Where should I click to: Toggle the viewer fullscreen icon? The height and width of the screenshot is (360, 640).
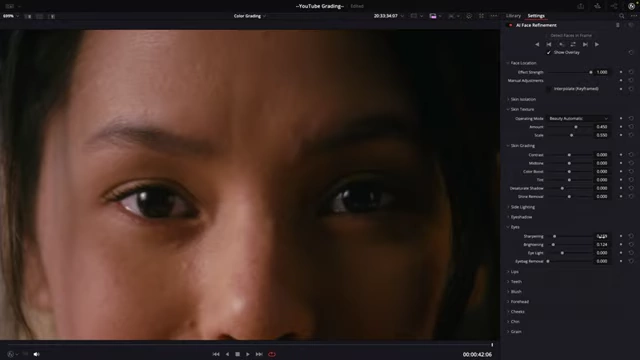point(481,16)
